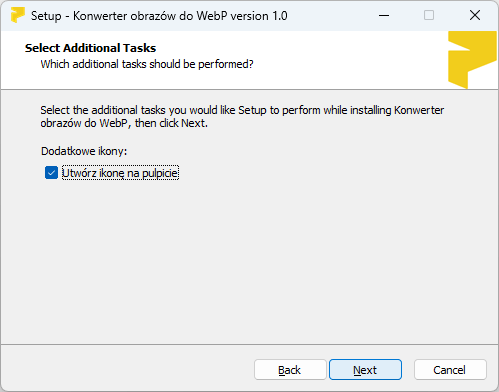Viewport: 499px width, 392px height.
Task: Uncheck the blue desktop icon checkbox
Action: click(x=51, y=173)
